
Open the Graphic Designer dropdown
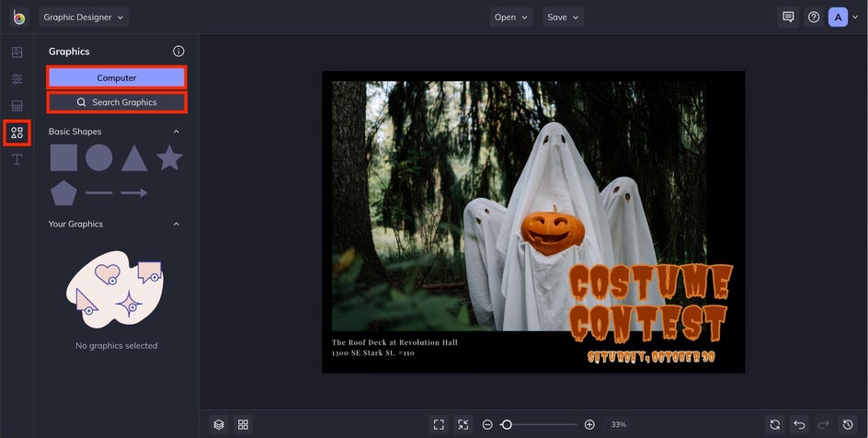[x=85, y=17]
